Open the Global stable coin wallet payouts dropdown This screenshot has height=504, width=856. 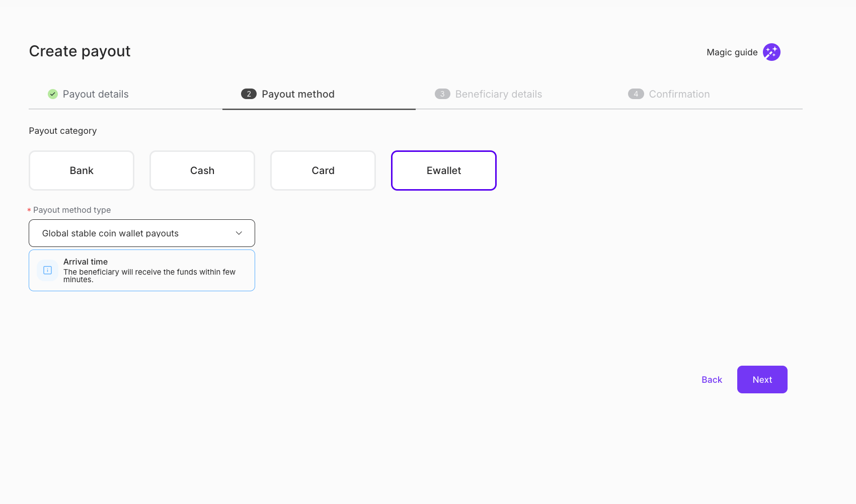(x=142, y=233)
